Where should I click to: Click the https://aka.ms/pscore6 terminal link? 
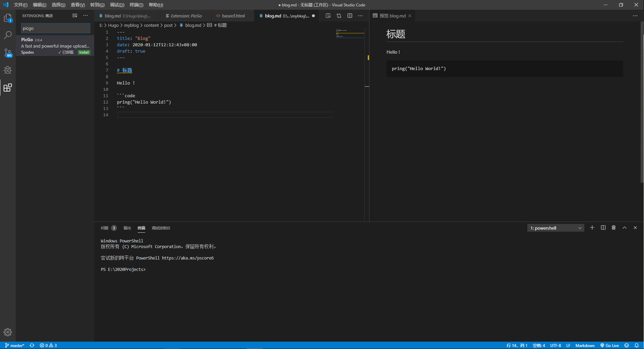click(188, 258)
